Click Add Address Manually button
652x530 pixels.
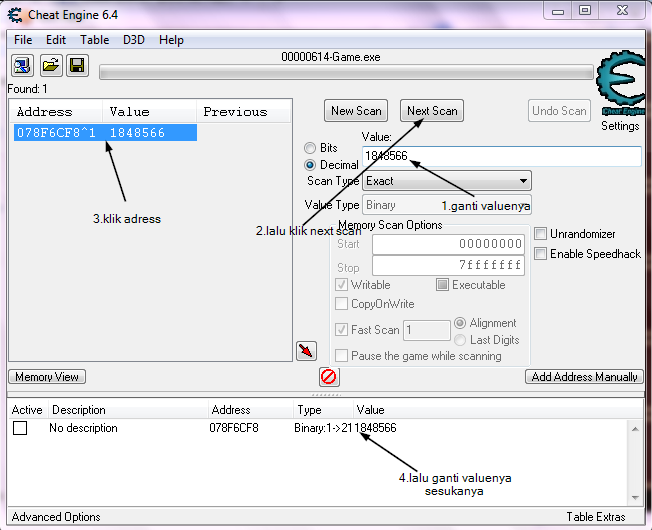[x=584, y=377]
